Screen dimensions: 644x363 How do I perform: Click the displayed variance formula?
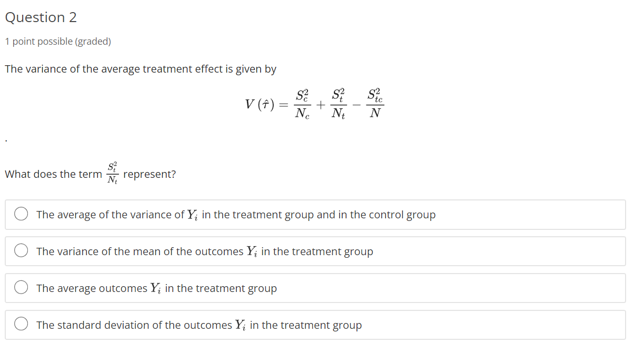[x=314, y=104]
